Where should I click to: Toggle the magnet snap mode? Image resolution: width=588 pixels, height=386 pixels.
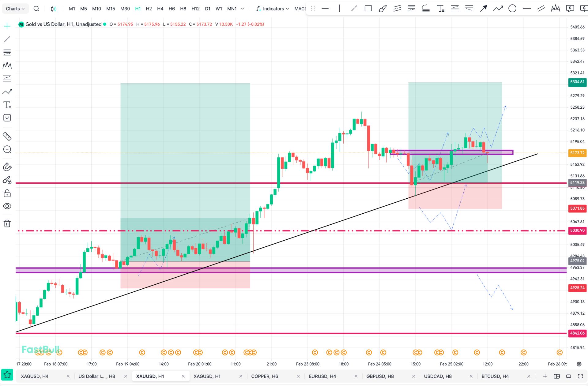7,167
